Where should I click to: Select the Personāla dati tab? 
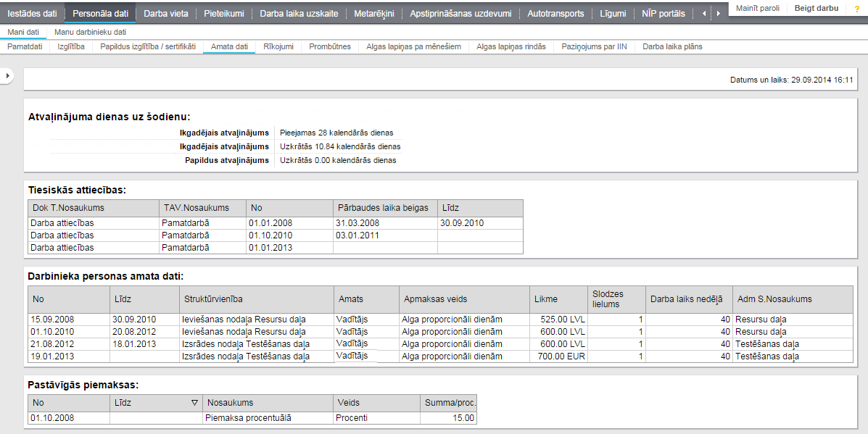(x=100, y=13)
